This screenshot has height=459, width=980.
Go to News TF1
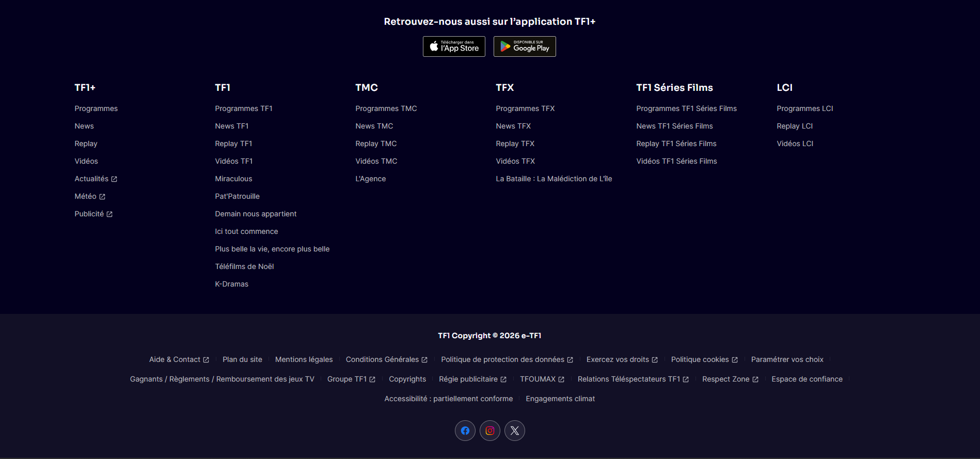click(232, 126)
